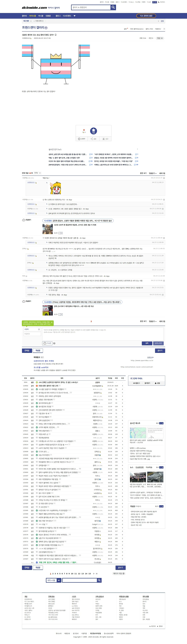The image size is (187, 644).
Task: Click the 신고 report siren button
Action: coord(105,139)
